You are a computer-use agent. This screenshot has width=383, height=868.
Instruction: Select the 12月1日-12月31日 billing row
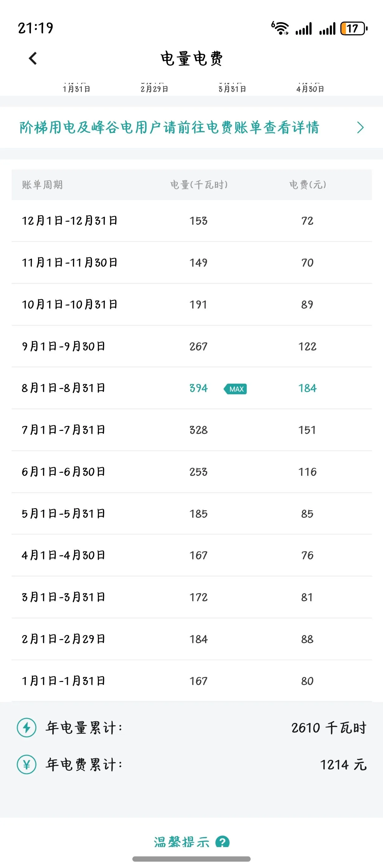click(x=191, y=221)
